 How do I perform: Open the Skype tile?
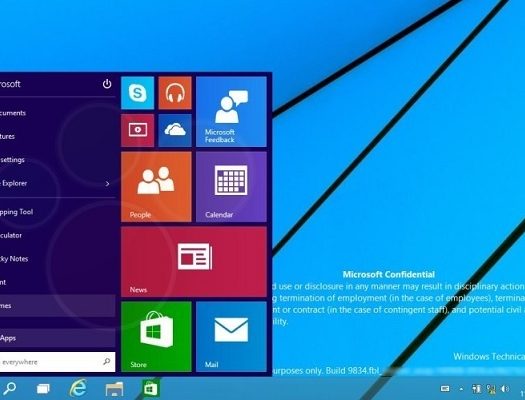(138, 93)
